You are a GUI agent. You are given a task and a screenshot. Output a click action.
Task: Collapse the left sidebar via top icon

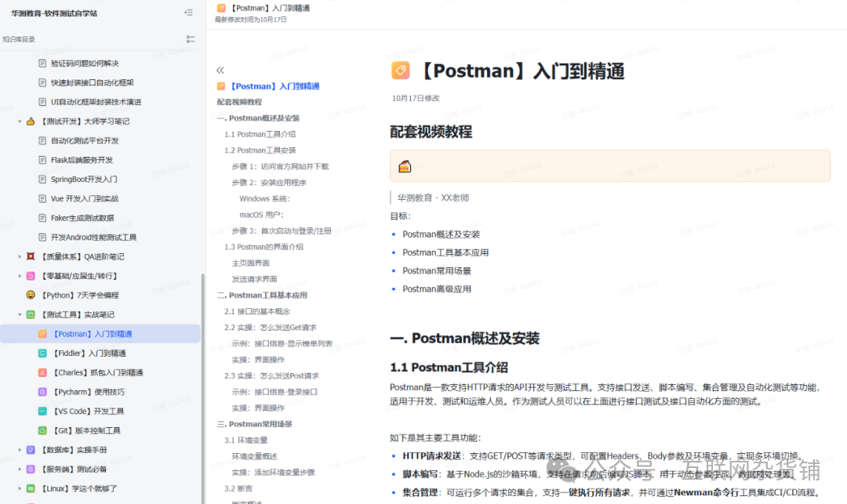coord(188,13)
